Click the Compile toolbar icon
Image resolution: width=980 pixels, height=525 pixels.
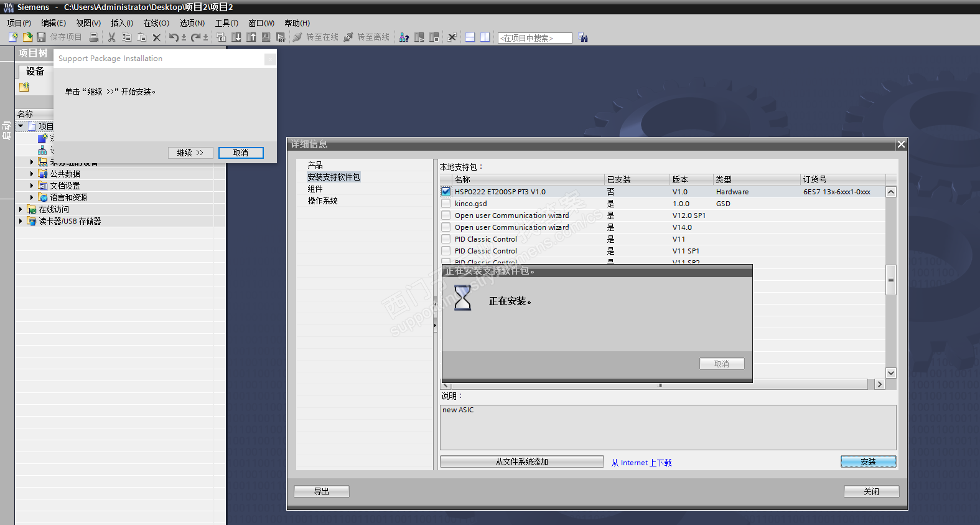point(222,37)
